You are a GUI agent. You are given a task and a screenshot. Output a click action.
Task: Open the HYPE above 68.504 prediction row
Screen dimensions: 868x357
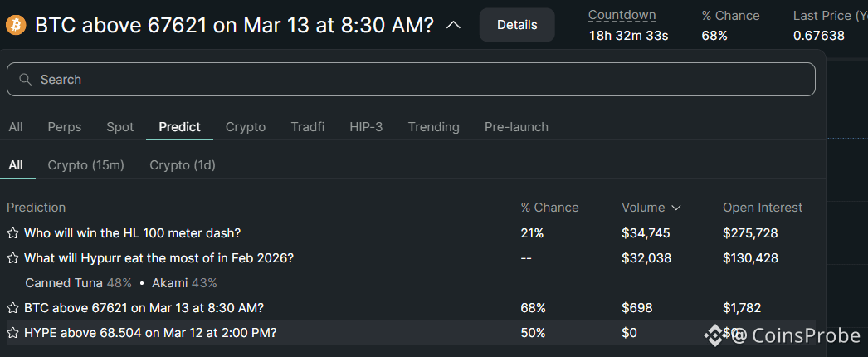pos(150,333)
